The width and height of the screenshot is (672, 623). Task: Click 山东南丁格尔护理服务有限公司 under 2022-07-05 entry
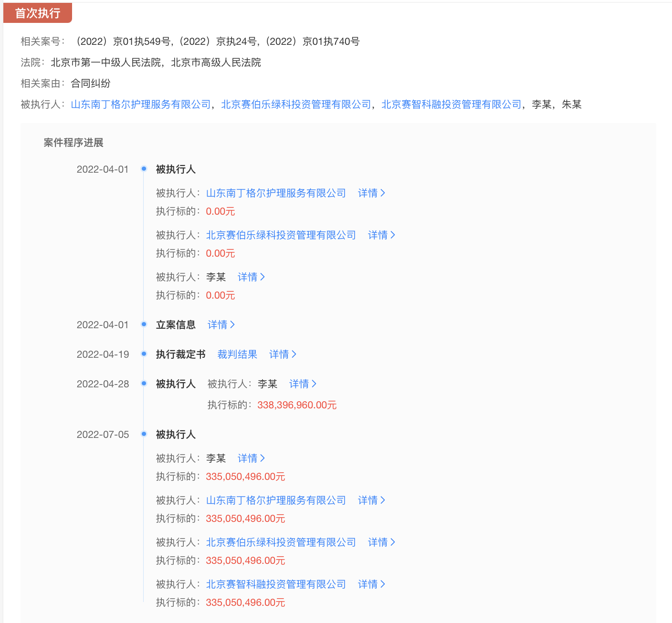(276, 500)
